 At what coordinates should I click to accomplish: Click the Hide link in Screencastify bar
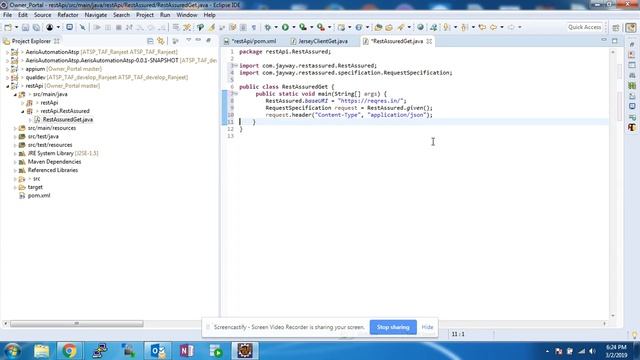[427, 327]
